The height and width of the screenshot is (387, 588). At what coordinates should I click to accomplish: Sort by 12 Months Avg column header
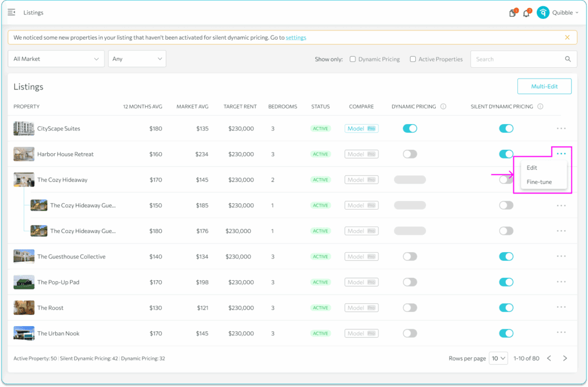(142, 106)
